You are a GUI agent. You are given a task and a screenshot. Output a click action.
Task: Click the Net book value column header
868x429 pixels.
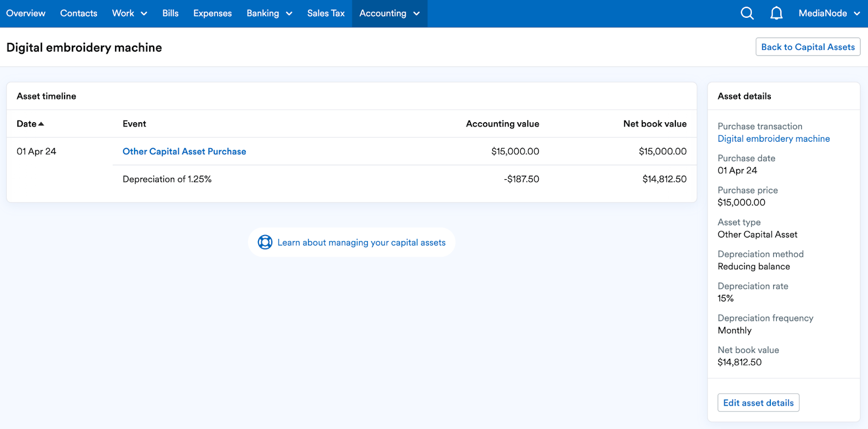tap(655, 124)
